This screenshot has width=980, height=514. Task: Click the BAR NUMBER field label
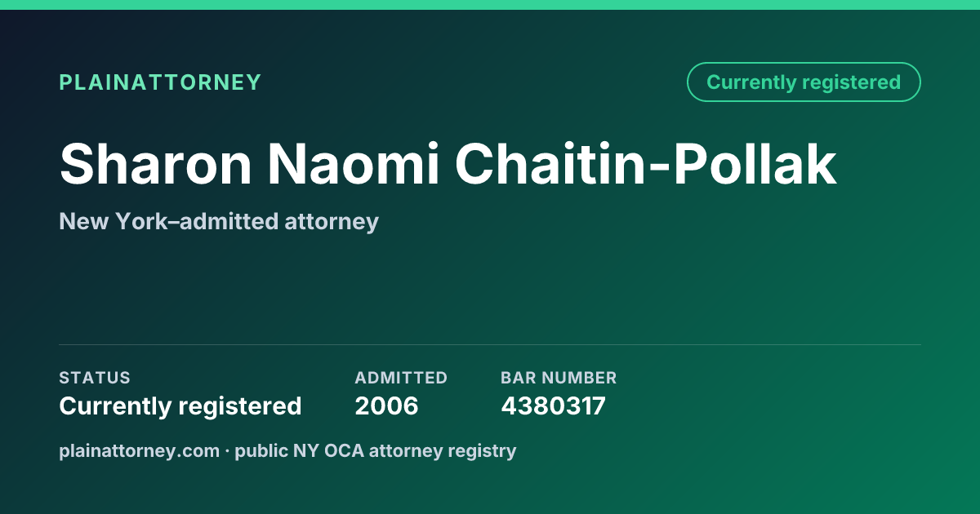(x=559, y=378)
